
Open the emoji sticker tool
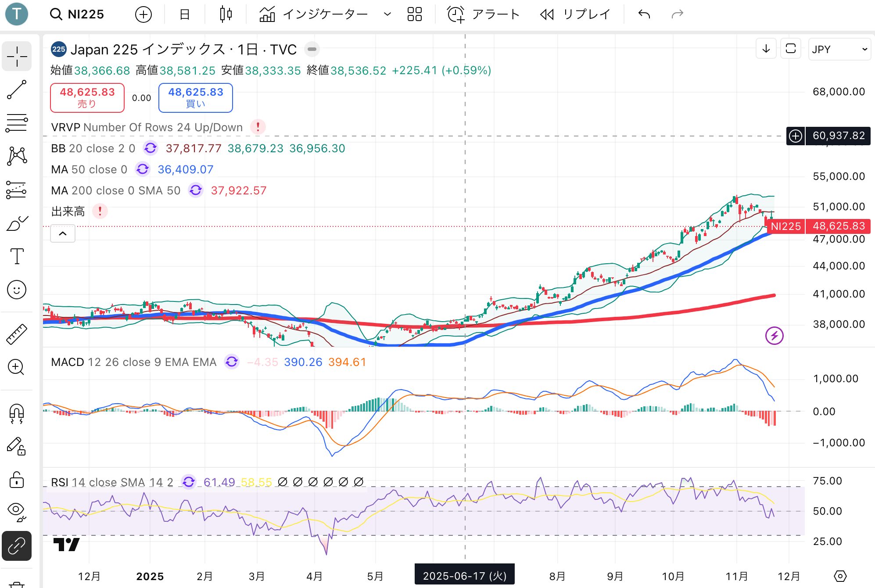click(17, 290)
